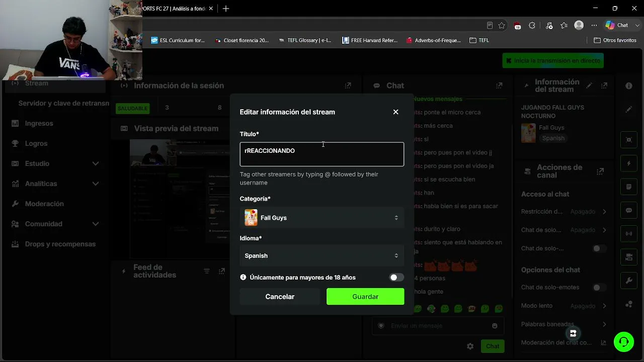Viewport: 644px width, 362px height.
Task: Pop out the Información del stream panel
Action: [604, 85]
